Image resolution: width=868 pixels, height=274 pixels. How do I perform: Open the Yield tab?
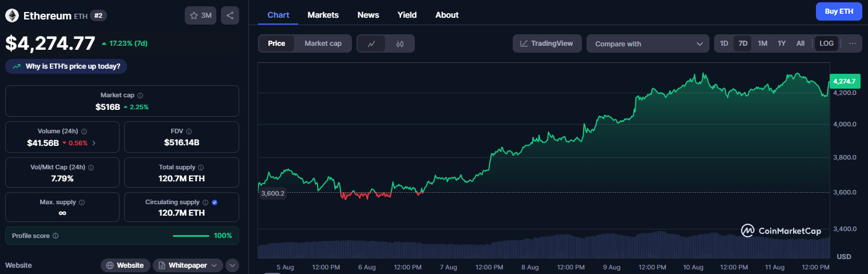click(407, 15)
